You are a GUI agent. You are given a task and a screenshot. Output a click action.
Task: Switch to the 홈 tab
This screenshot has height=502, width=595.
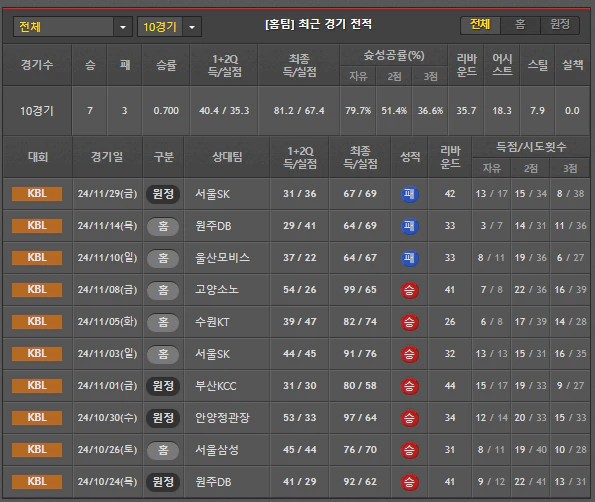520,25
